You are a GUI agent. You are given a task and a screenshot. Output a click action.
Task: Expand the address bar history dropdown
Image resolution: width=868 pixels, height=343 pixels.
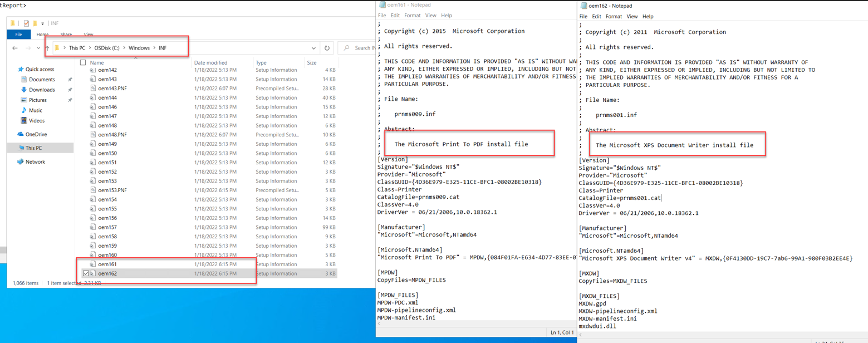pos(314,48)
